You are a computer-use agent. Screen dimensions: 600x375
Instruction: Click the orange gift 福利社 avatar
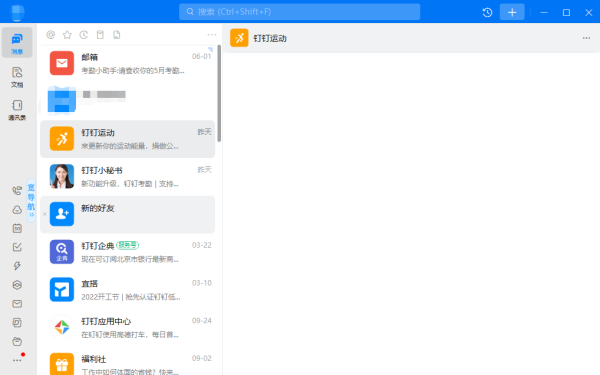(x=62, y=364)
